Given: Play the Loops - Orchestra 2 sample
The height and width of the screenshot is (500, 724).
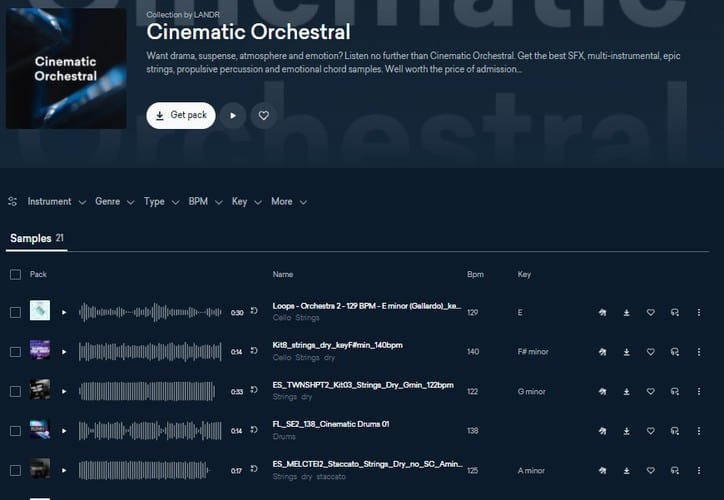Looking at the screenshot, I should [x=64, y=313].
